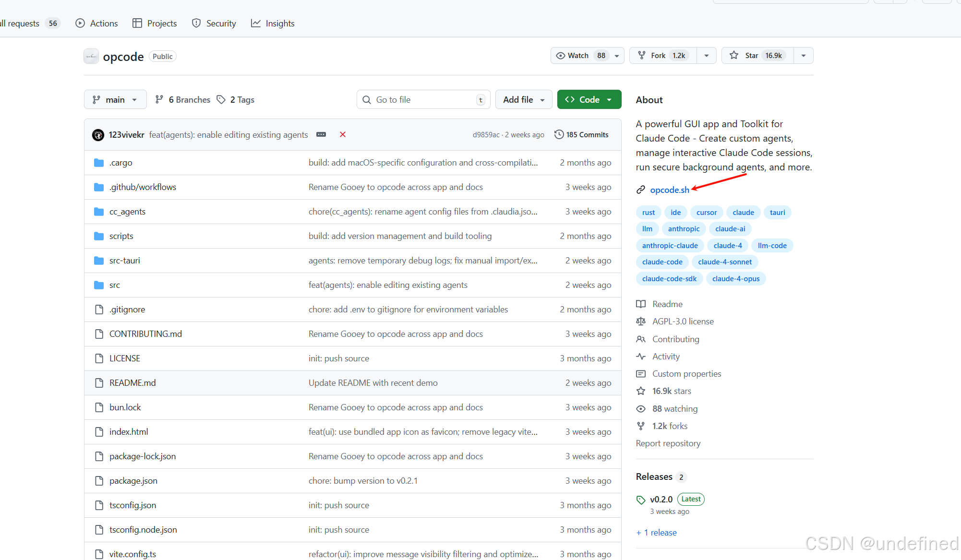Image resolution: width=961 pixels, height=560 pixels.
Task: Open the green Code dropdown
Action: click(589, 99)
